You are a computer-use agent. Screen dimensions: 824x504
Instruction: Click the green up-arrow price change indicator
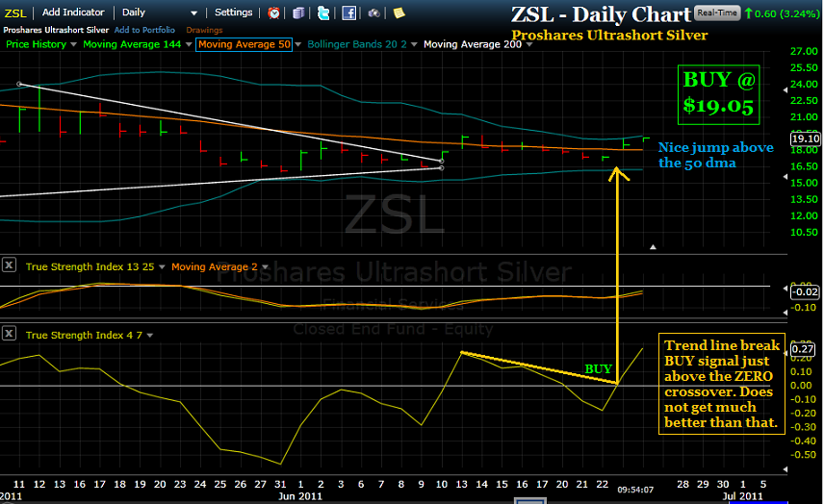748,13
